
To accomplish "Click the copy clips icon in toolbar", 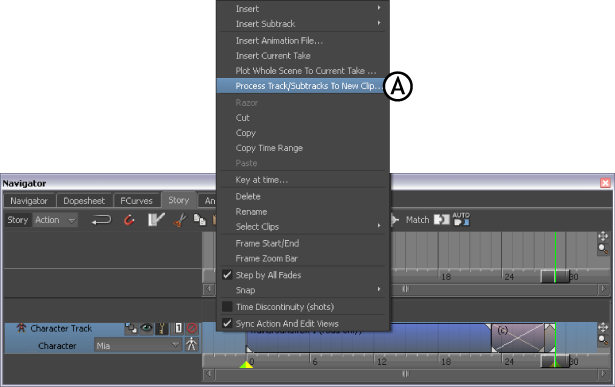I will (x=200, y=220).
